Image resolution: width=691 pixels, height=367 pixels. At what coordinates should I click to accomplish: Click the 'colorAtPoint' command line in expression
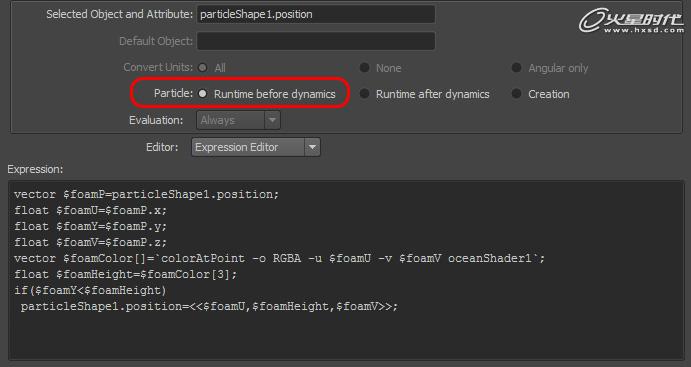click(x=279, y=258)
